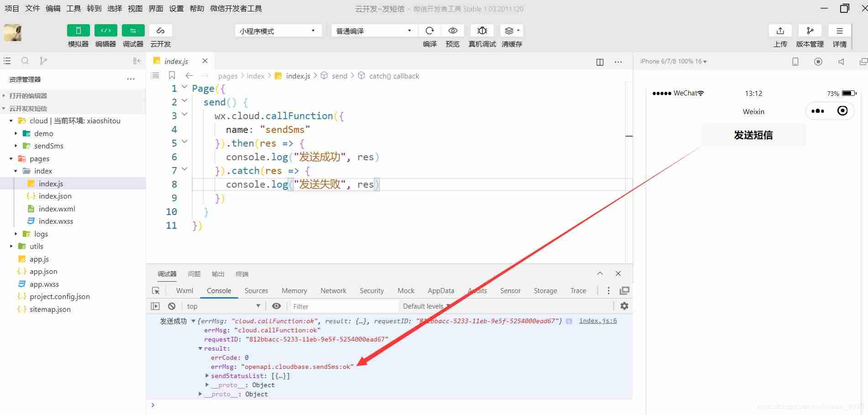Screen dimensions: 868x415
Task: Open the 工具 menu
Action: pos(74,8)
